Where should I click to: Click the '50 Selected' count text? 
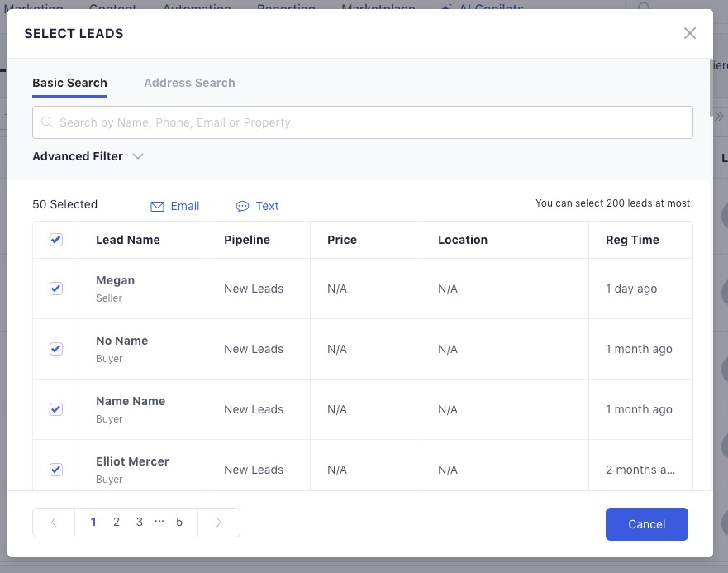point(65,204)
